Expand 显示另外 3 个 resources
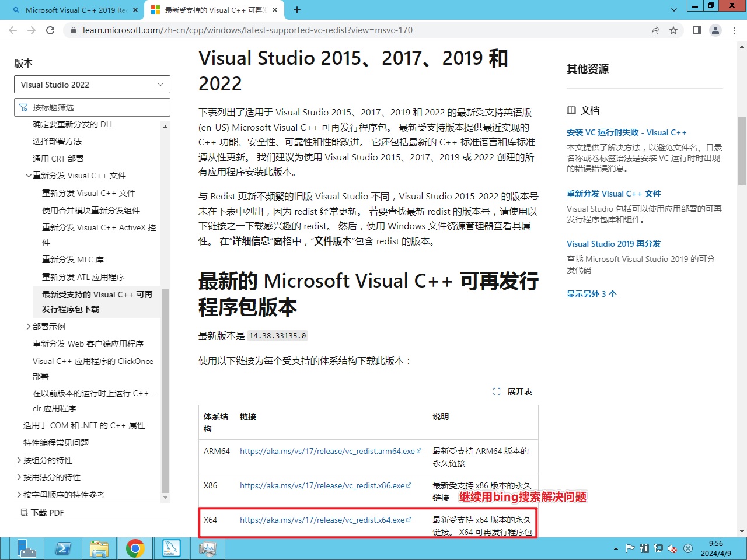Image resolution: width=747 pixels, height=560 pixels. [x=591, y=294]
